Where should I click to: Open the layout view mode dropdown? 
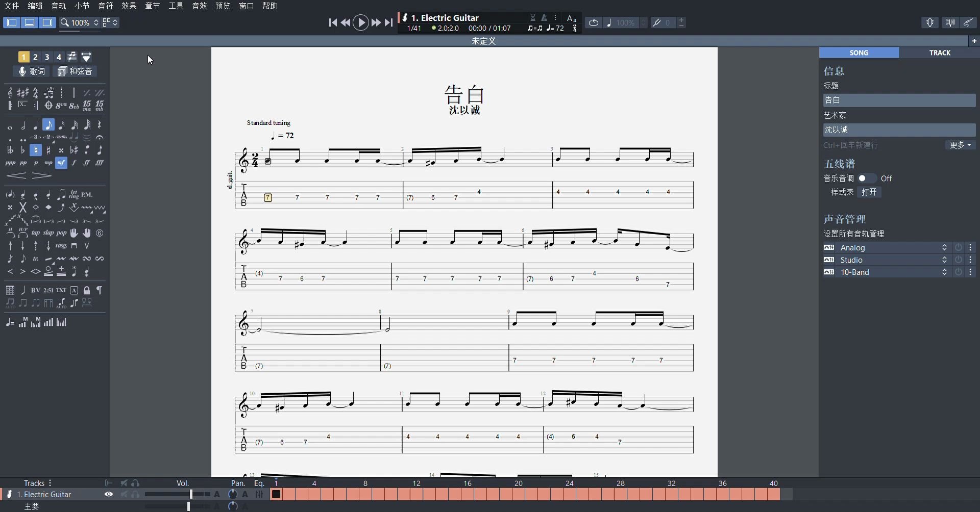coord(110,22)
